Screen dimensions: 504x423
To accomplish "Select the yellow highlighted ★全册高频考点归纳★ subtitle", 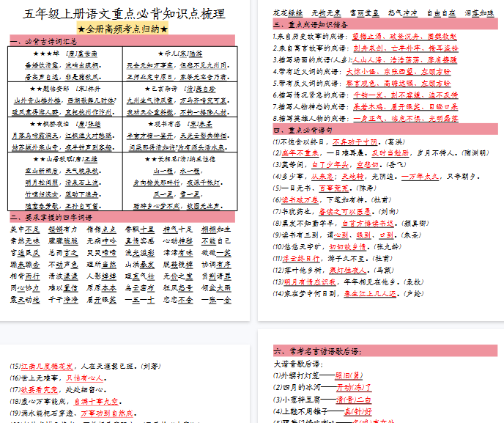I will [125, 29].
